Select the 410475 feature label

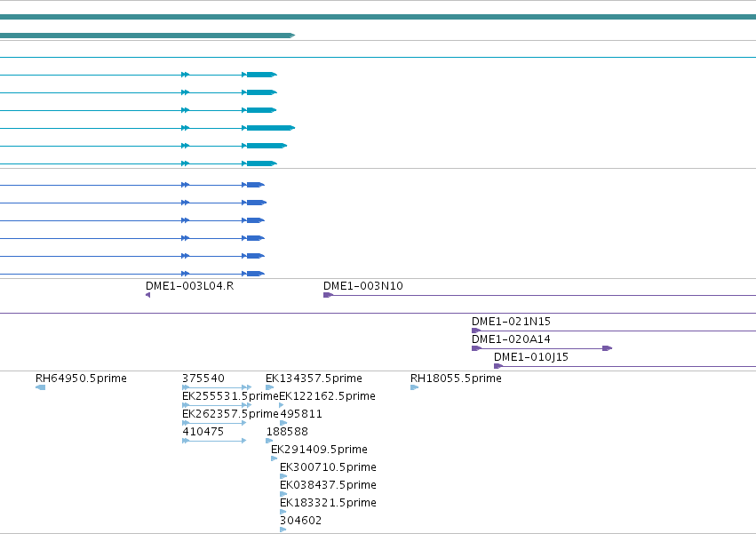coord(203,432)
